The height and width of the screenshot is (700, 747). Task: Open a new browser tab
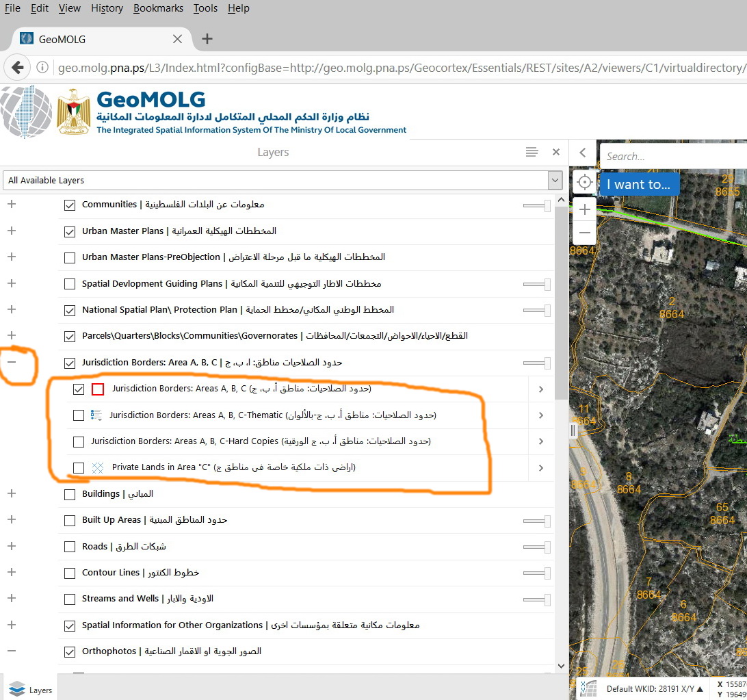tap(207, 39)
